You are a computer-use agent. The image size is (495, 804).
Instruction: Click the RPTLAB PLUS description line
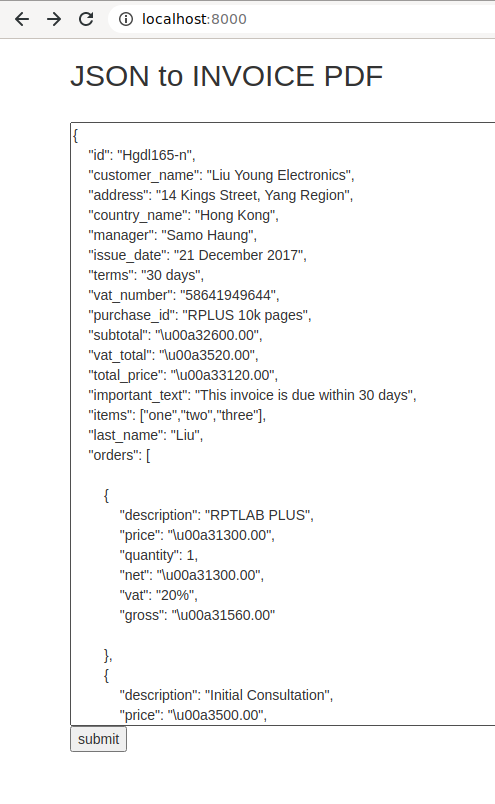click(x=216, y=515)
